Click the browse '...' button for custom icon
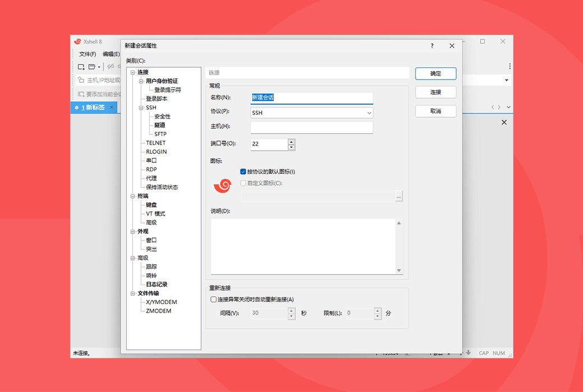 [x=399, y=196]
